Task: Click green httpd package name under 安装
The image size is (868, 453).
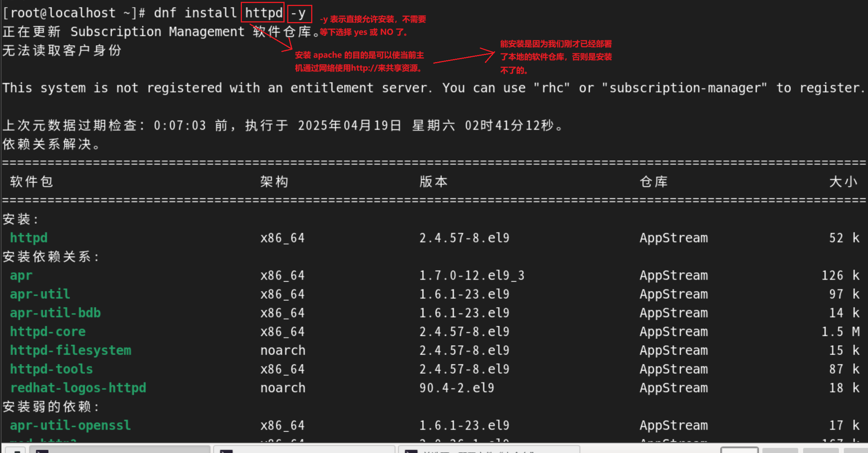Action: (x=29, y=238)
